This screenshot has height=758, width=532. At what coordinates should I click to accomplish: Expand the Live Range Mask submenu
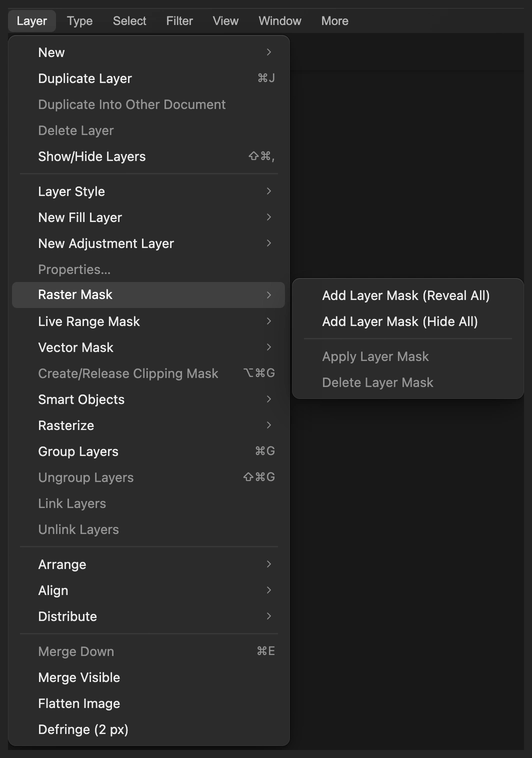pos(148,321)
